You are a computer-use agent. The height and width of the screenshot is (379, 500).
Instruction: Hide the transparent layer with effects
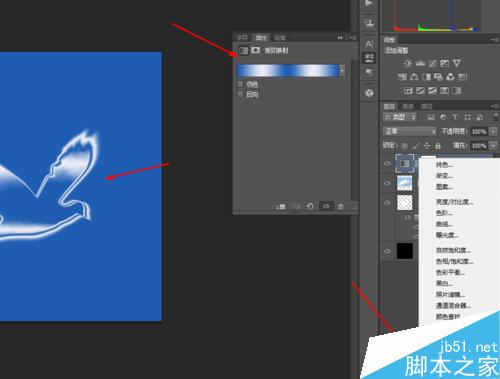point(387,203)
